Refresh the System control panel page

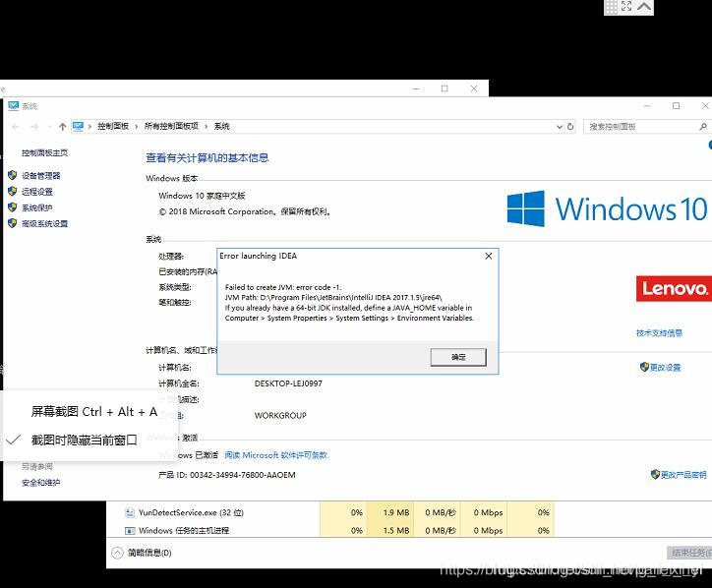pos(570,127)
